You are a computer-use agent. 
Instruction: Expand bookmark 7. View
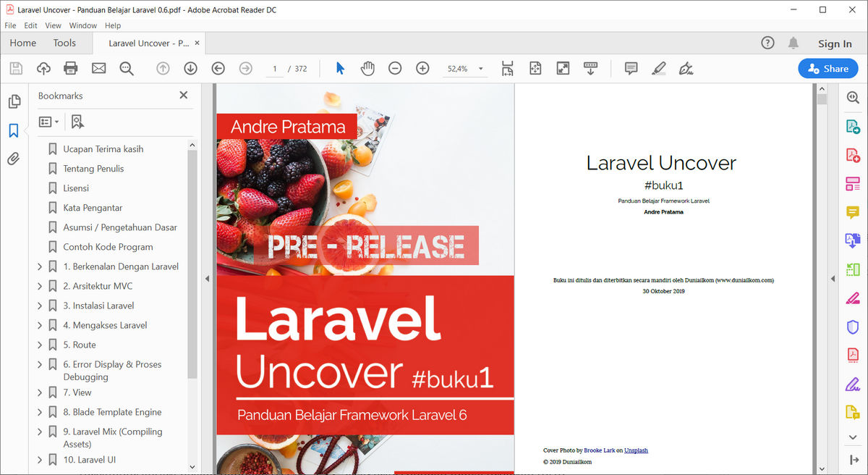[x=40, y=392]
